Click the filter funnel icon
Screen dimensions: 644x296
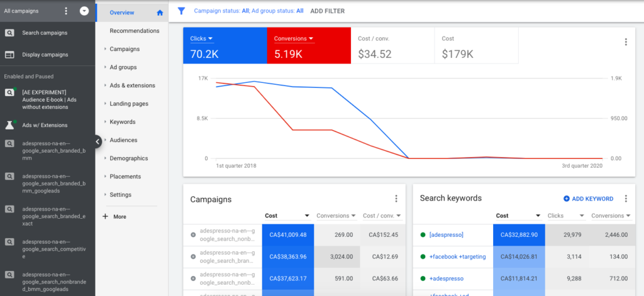(181, 11)
